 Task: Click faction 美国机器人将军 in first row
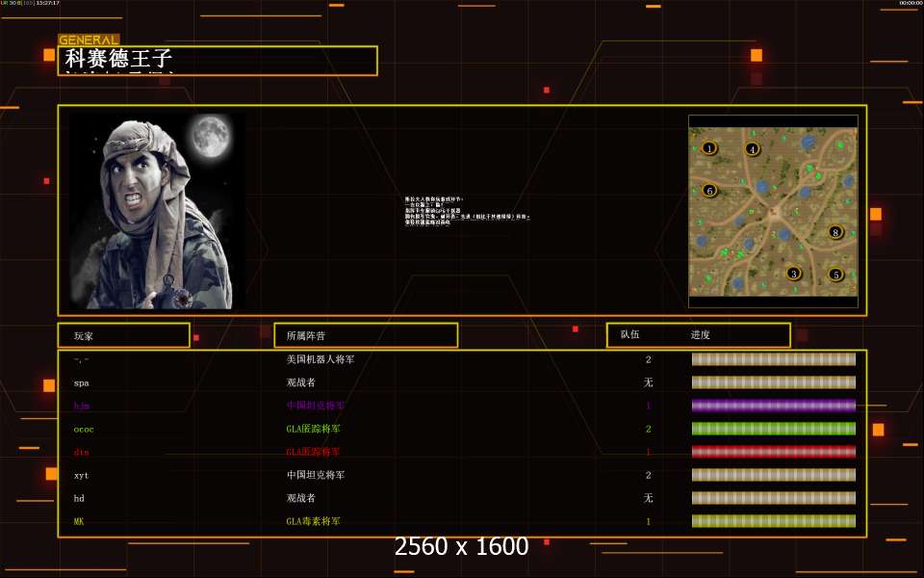pyautogui.click(x=321, y=359)
